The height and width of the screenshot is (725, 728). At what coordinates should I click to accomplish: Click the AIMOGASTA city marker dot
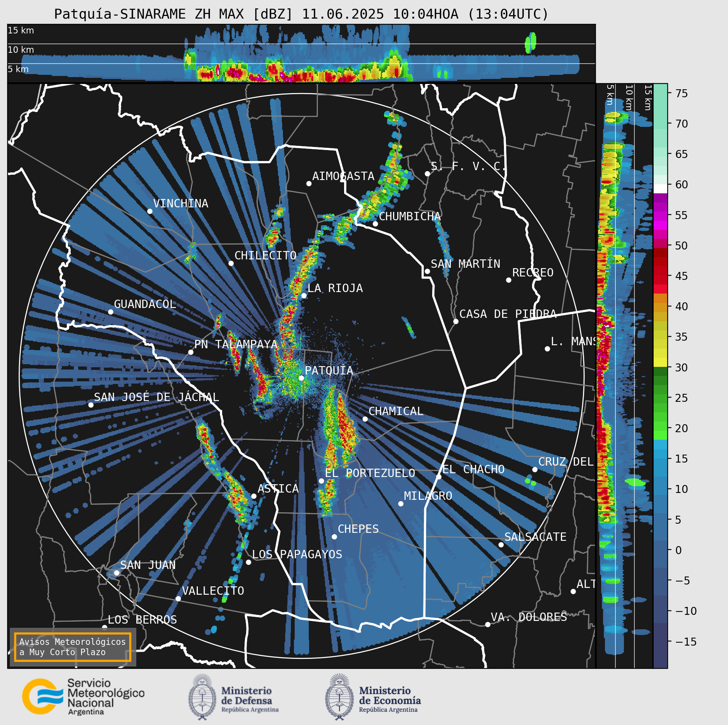pos(309,183)
